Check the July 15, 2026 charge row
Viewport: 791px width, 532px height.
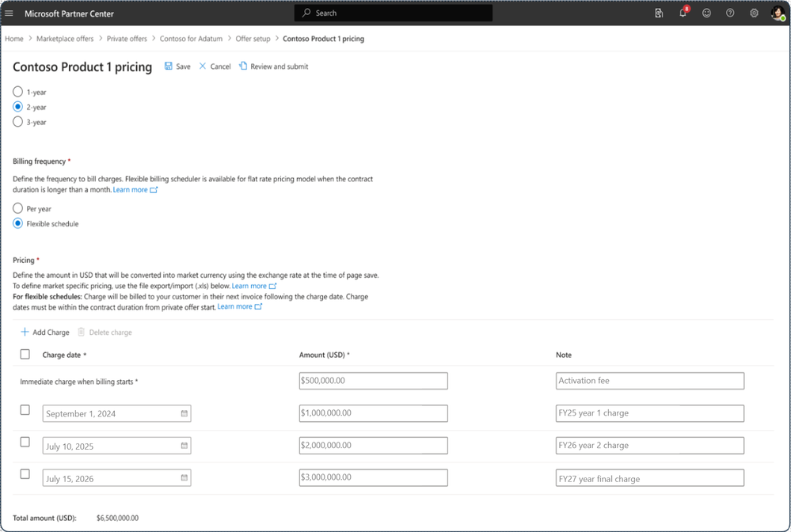(x=25, y=474)
